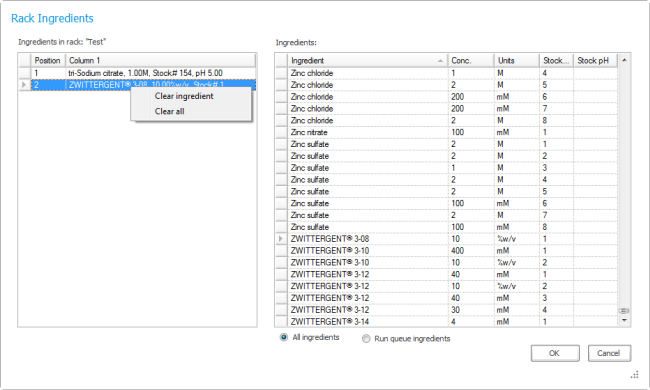Select Zinc chloride 200 mM stock 7 row
The image size is (650, 390).
(447, 109)
